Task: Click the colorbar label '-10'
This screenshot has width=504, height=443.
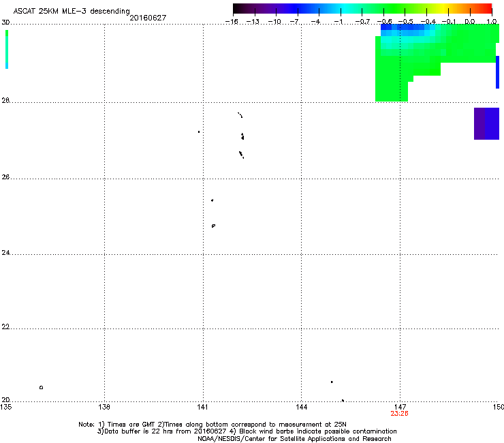Action: (x=274, y=22)
